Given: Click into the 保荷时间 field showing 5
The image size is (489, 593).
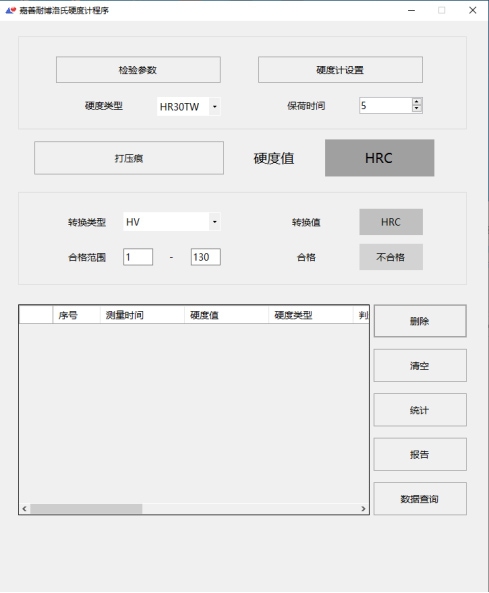Looking at the screenshot, I should pos(385,106).
